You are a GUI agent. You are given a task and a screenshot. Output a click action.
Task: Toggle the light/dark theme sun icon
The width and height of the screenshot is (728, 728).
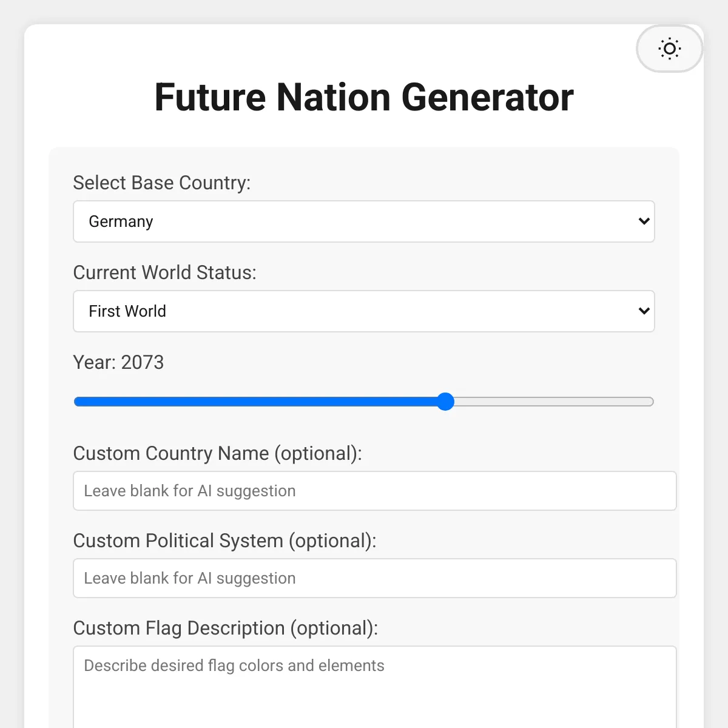(x=670, y=49)
